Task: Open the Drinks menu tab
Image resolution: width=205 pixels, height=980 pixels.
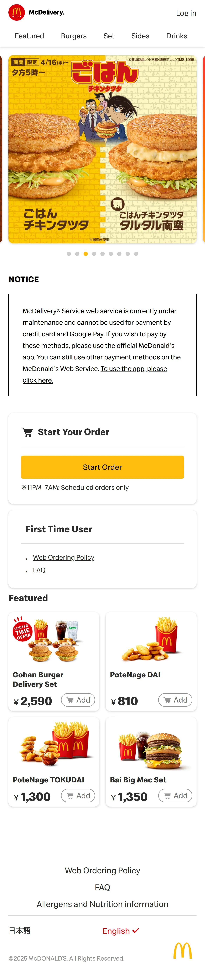Action: (176, 36)
